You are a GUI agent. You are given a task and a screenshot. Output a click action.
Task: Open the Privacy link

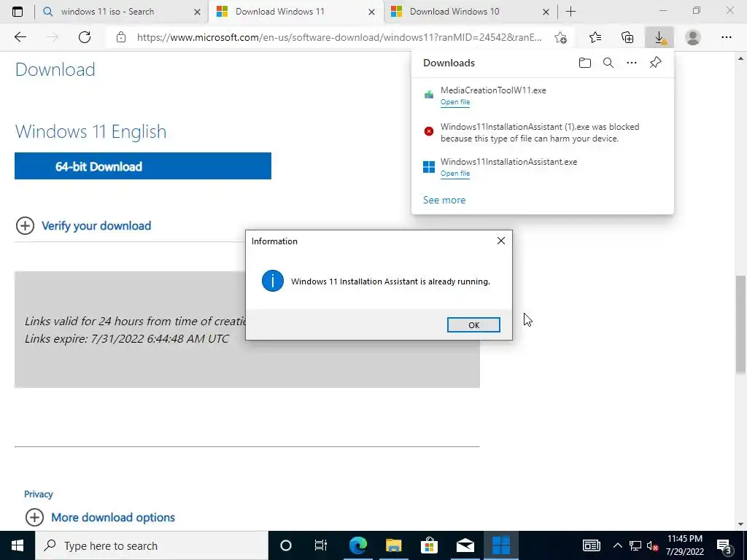pos(38,494)
